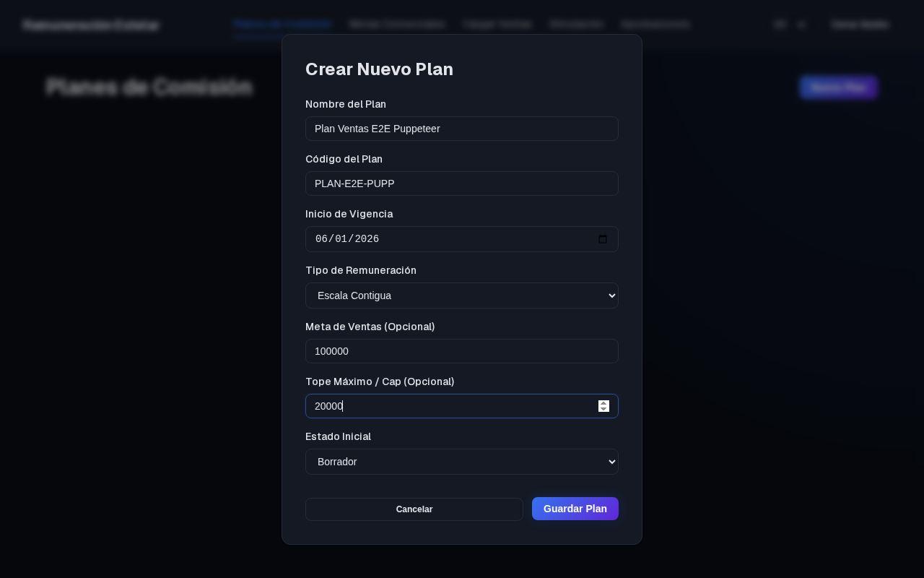Go to the Planes de Comisión nav tab

(282, 24)
